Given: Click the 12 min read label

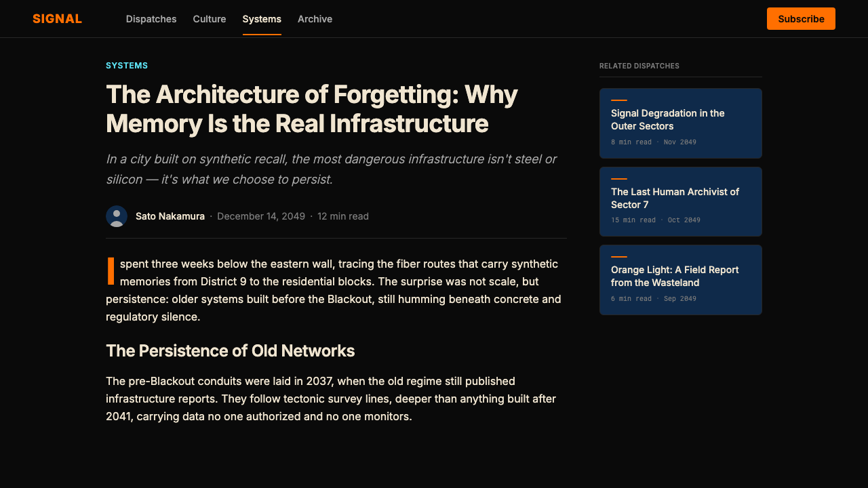Looking at the screenshot, I should point(343,216).
